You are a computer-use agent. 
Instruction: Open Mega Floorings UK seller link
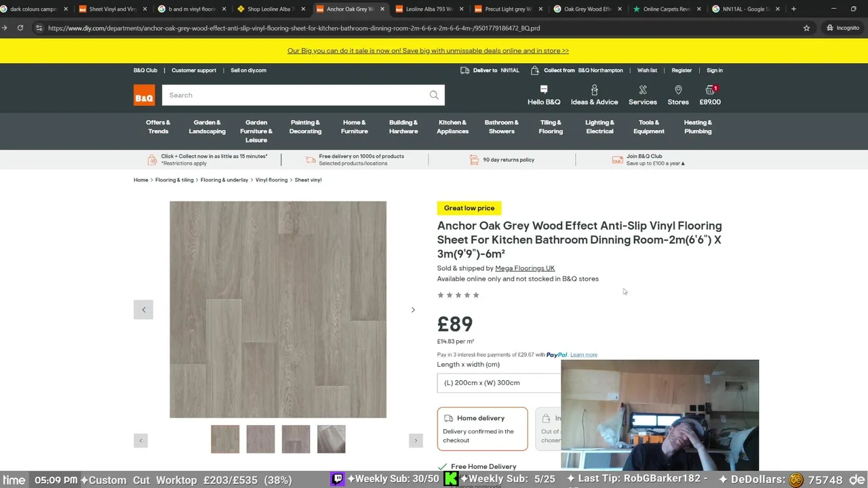(525, 268)
